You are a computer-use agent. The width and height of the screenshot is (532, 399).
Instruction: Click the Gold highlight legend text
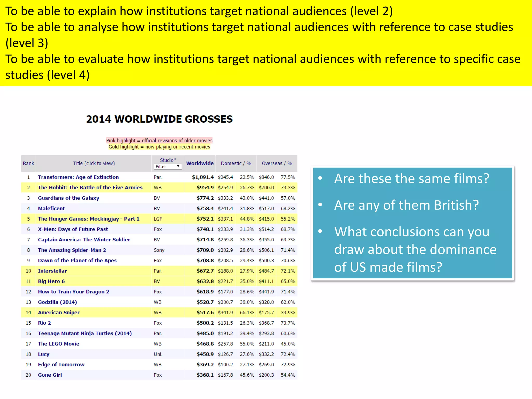(x=159, y=147)
